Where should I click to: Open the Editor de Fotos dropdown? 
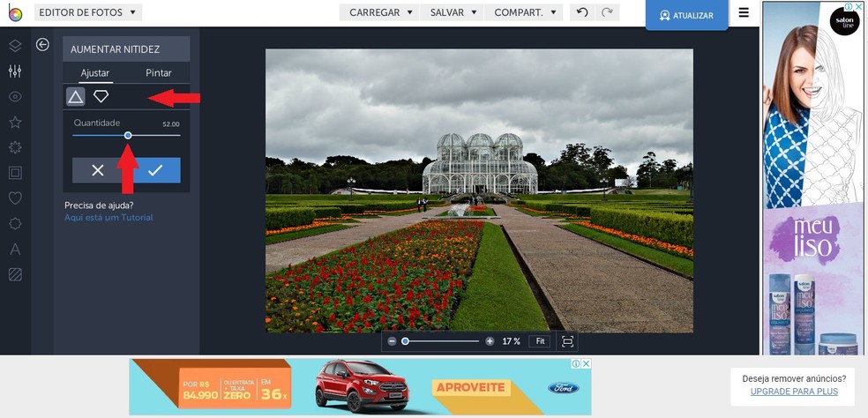88,12
